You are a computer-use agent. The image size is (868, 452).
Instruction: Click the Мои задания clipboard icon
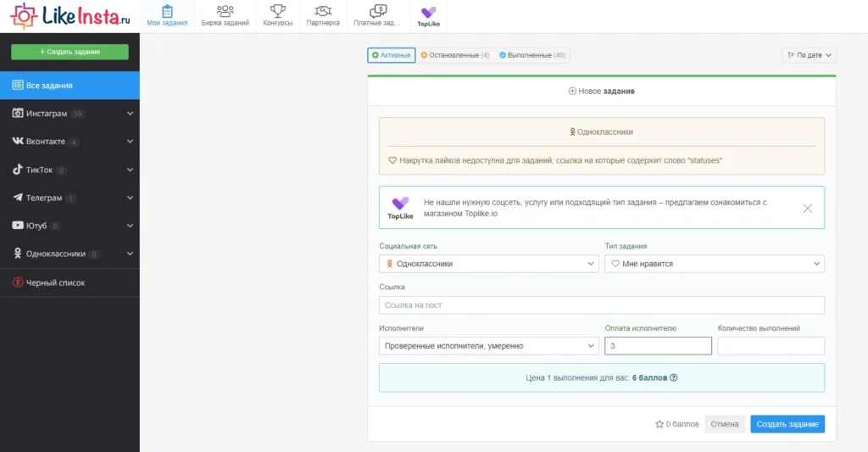[167, 11]
